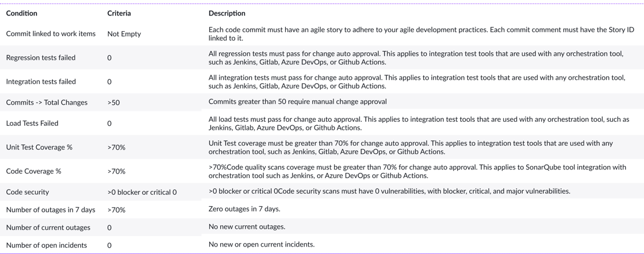
Task: Click the Zero outages in 7 days description
Action: click(244, 209)
